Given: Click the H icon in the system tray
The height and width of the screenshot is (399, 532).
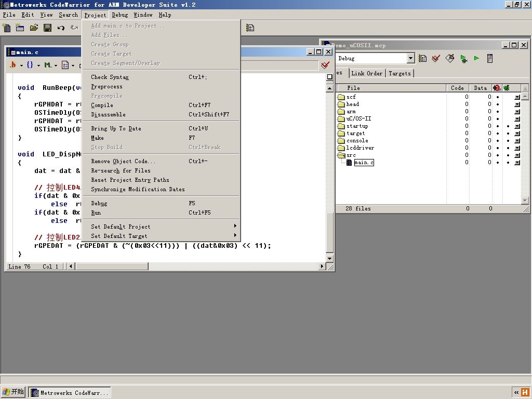Looking at the screenshot, I should (x=525, y=392).
